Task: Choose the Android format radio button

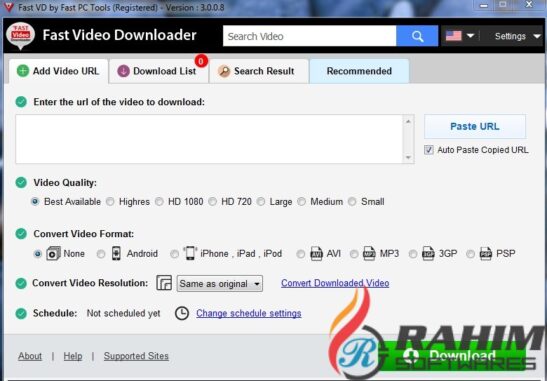Action: tap(101, 254)
